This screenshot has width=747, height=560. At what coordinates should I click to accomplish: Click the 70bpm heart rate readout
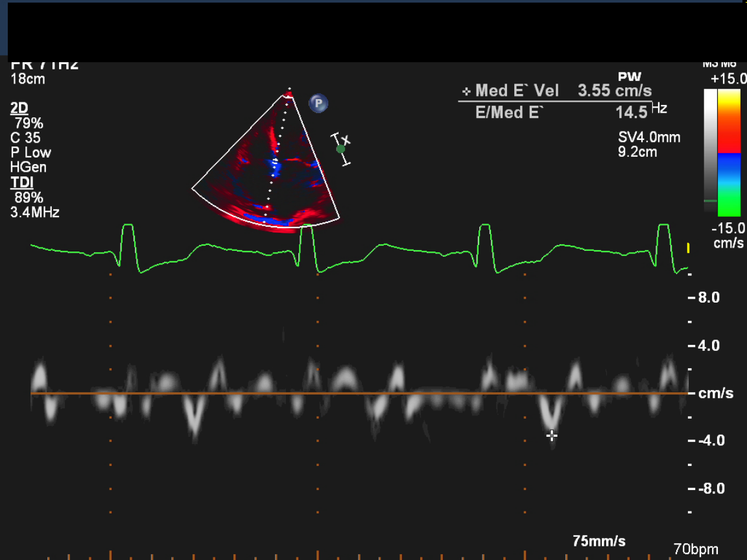695,549
